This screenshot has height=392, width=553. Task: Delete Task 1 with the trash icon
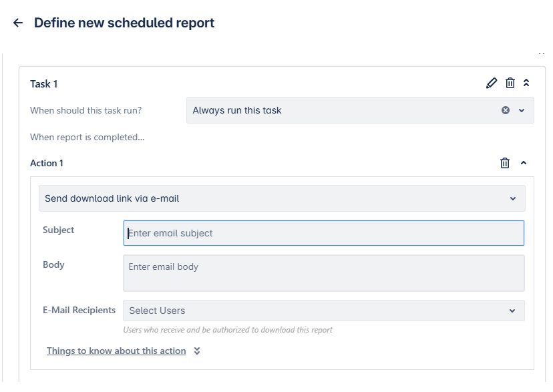click(x=510, y=83)
